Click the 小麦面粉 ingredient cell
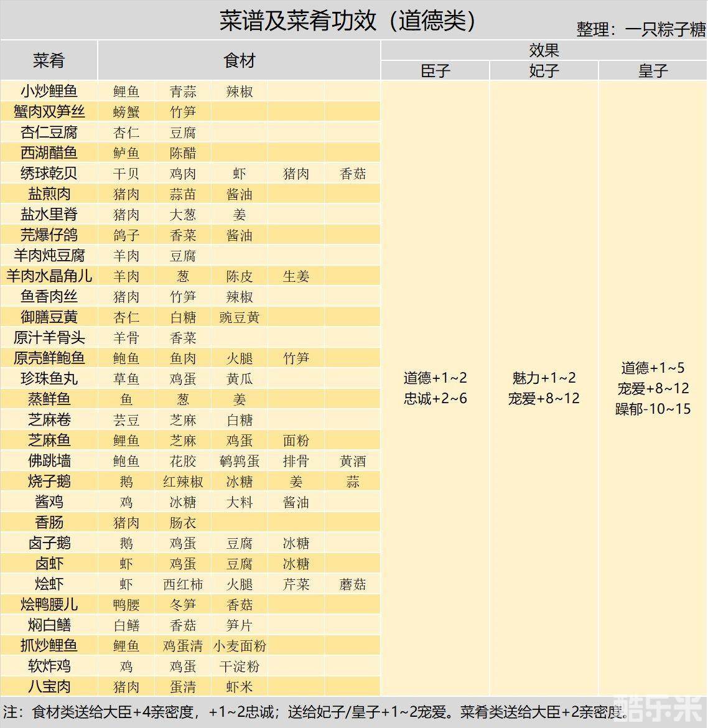 pos(240,646)
